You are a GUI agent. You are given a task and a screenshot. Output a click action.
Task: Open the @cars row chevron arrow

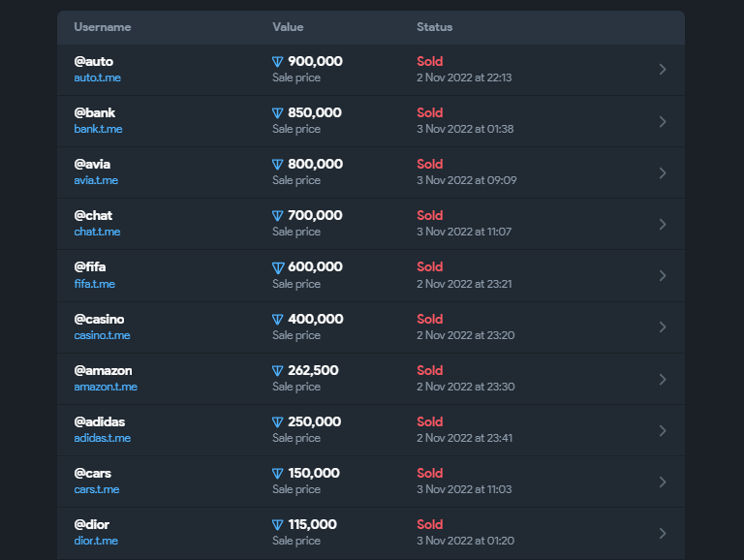click(663, 482)
